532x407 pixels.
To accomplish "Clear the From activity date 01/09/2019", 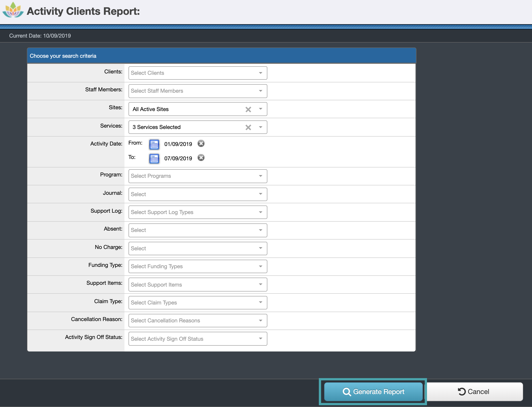I will [201, 144].
